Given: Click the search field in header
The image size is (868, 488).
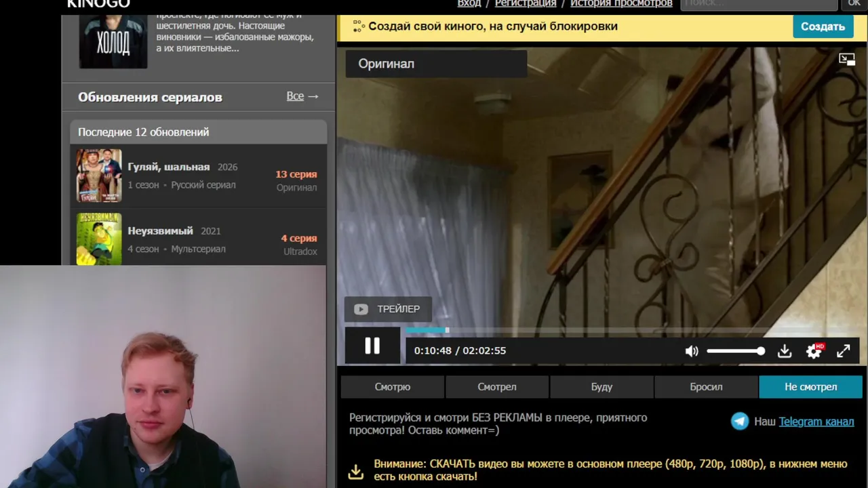Looking at the screenshot, I should [x=759, y=3].
